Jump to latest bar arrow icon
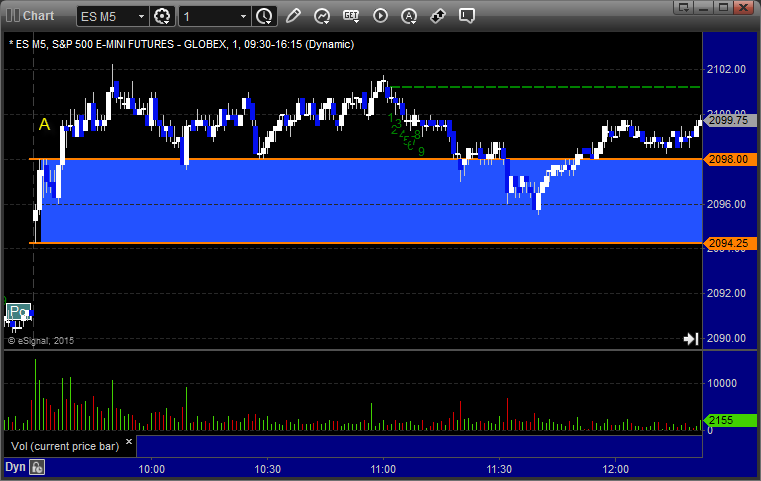 tap(691, 338)
